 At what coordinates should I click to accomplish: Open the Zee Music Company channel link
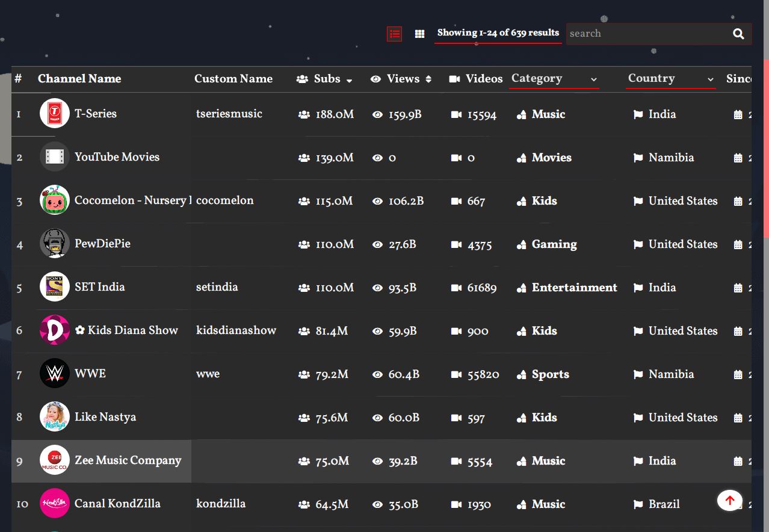click(x=128, y=460)
